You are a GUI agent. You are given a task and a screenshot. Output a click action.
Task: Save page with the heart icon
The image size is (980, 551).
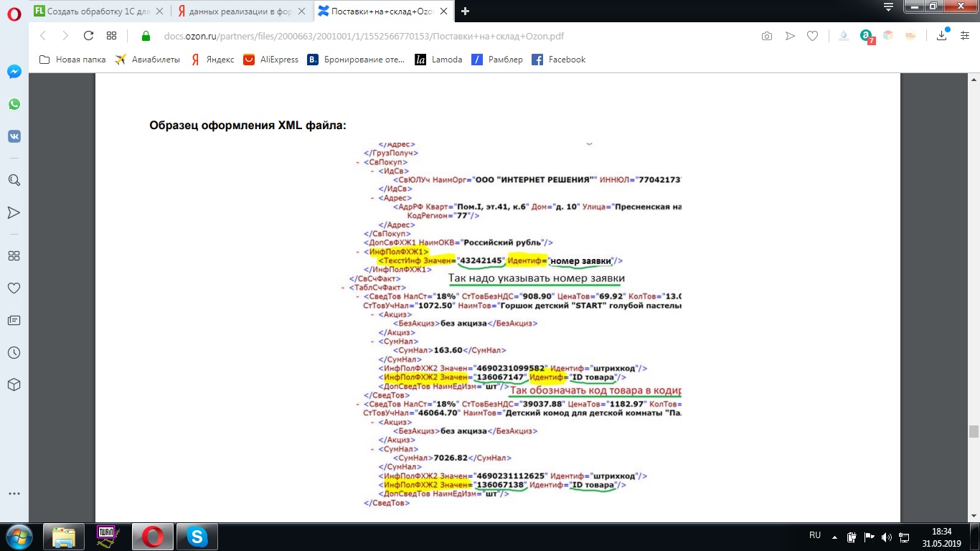(x=812, y=34)
